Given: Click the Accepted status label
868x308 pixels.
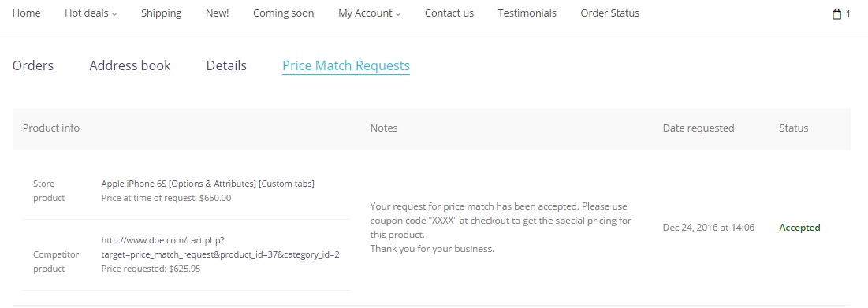Looking at the screenshot, I should 799,228.
